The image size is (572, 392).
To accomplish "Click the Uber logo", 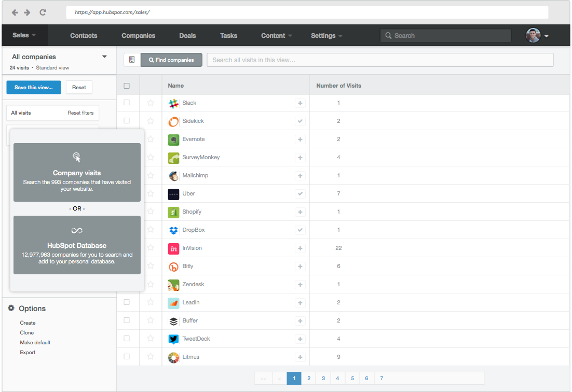I will [x=173, y=194].
